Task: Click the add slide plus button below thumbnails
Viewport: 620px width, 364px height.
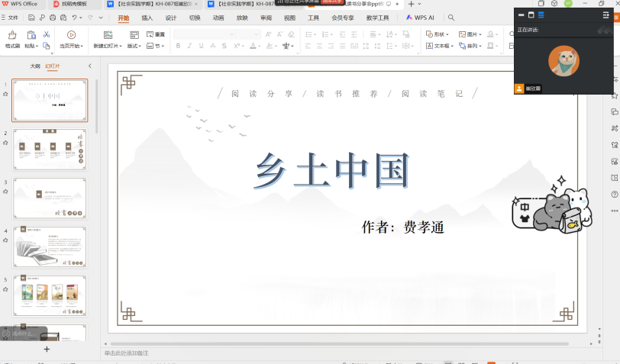Action: point(47,349)
